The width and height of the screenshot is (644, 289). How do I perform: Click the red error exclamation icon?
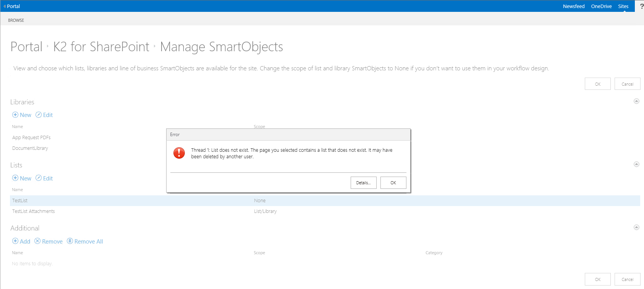(179, 153)
